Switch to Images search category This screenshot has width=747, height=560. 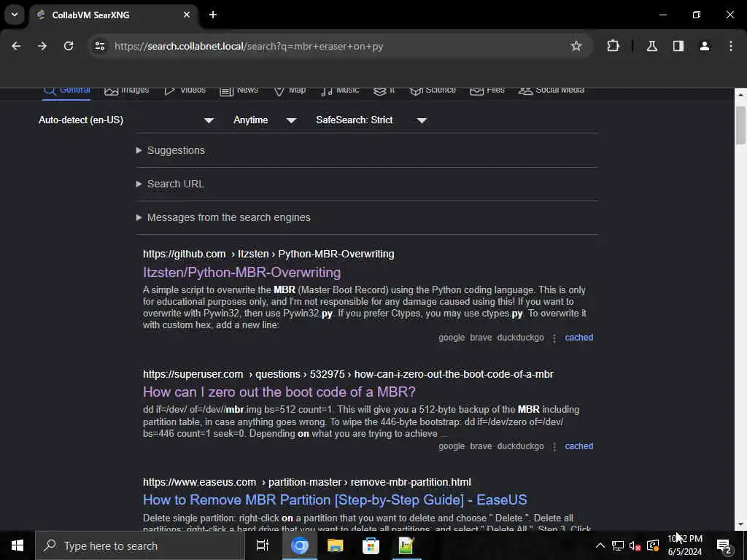(127, 90)
